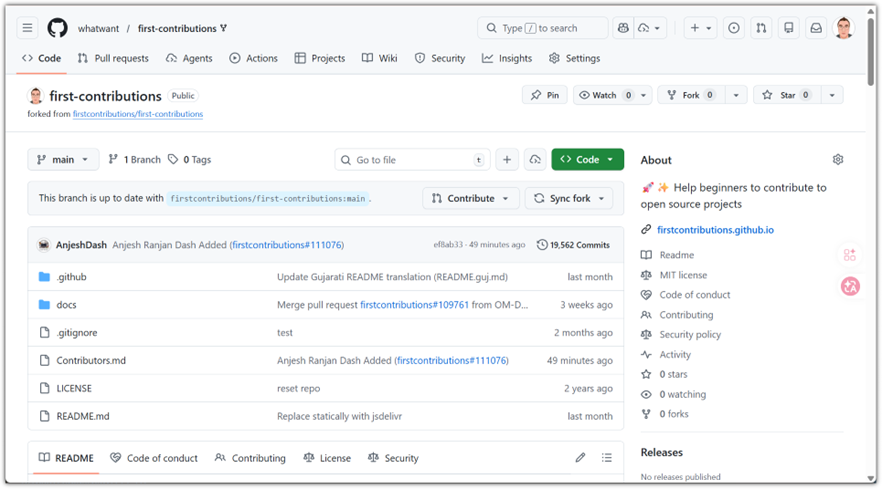Screen dimensions: 882x489
Task: Open About settings gear icon
Action: [838, 159]
